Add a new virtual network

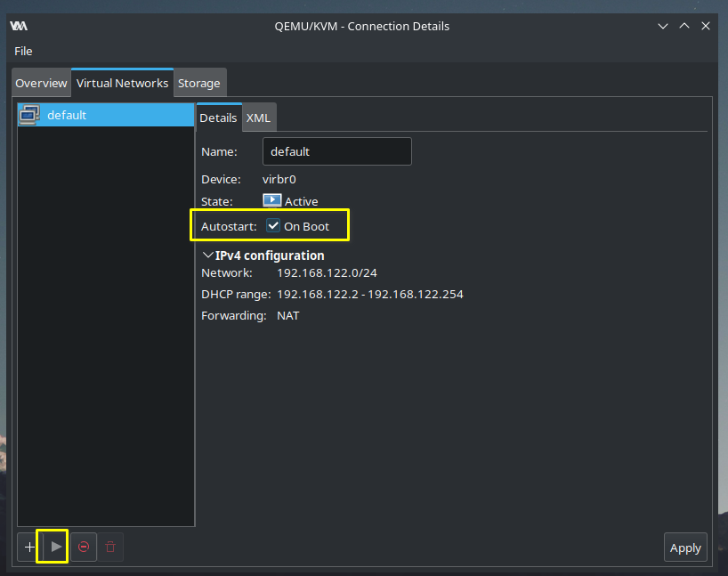[x=29, y=547]
